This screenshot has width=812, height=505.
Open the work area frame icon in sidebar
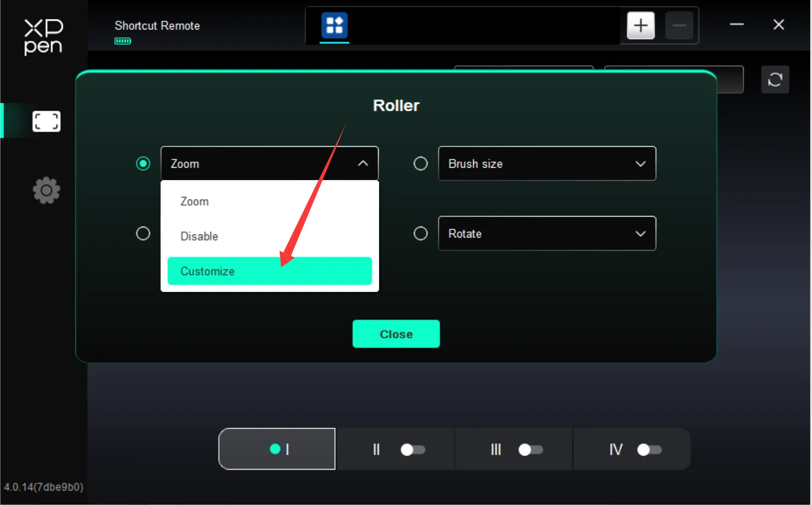point(46,121)
